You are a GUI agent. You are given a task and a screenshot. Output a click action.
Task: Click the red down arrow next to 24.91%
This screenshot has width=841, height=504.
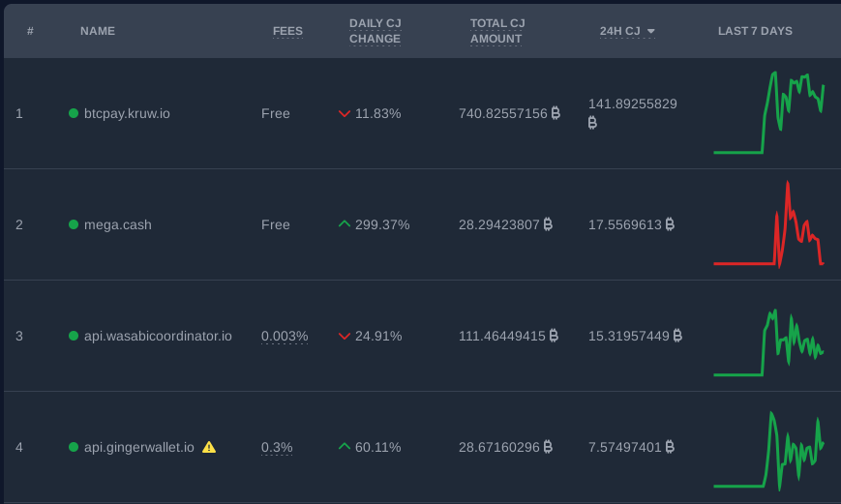click(345, 337)
